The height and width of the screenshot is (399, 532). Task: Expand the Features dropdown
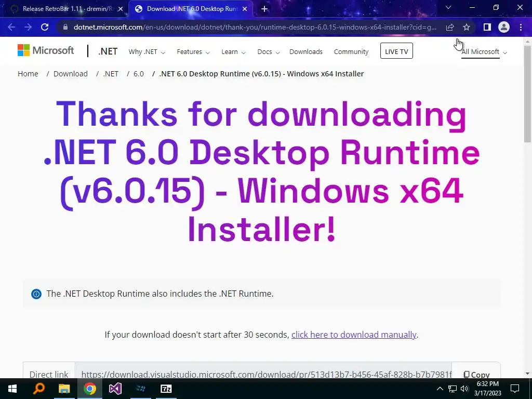click(193, 52)
